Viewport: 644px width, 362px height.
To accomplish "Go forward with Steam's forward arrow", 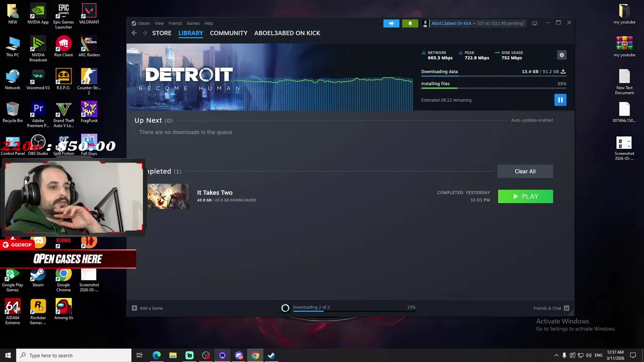I will [x=145, y=33].
